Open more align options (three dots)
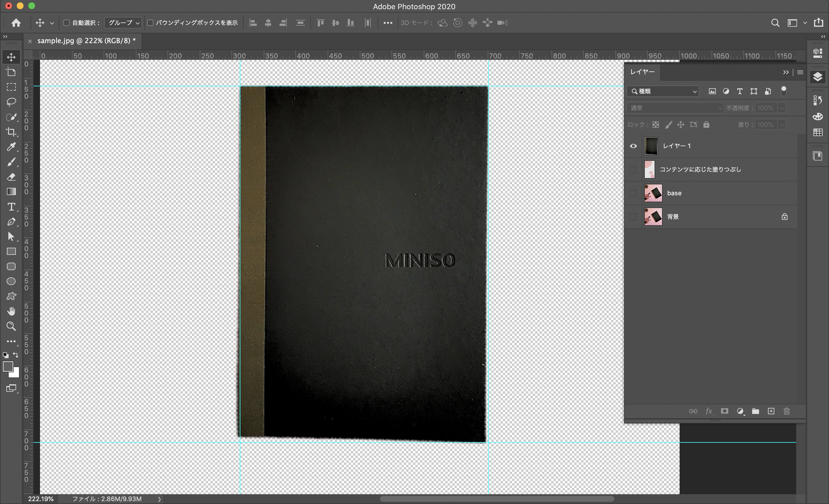 387,23
